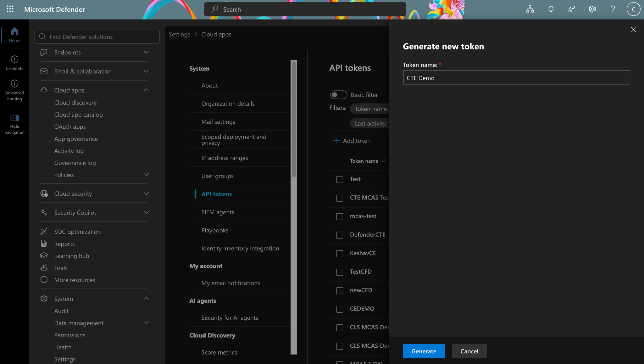Select the CEDEMO token checkbox
The image size is (644, 364).
tap(340, 309)
